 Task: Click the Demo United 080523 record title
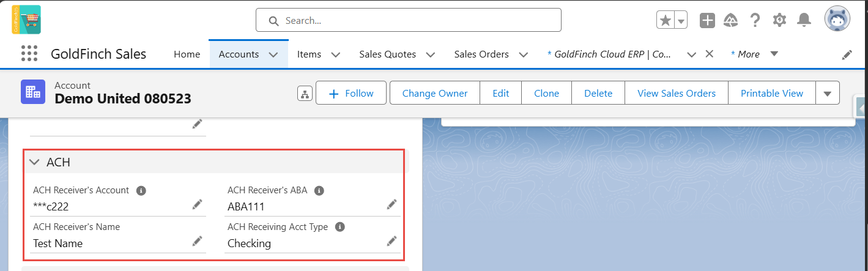pyautogui.click(x=123, y=98)
